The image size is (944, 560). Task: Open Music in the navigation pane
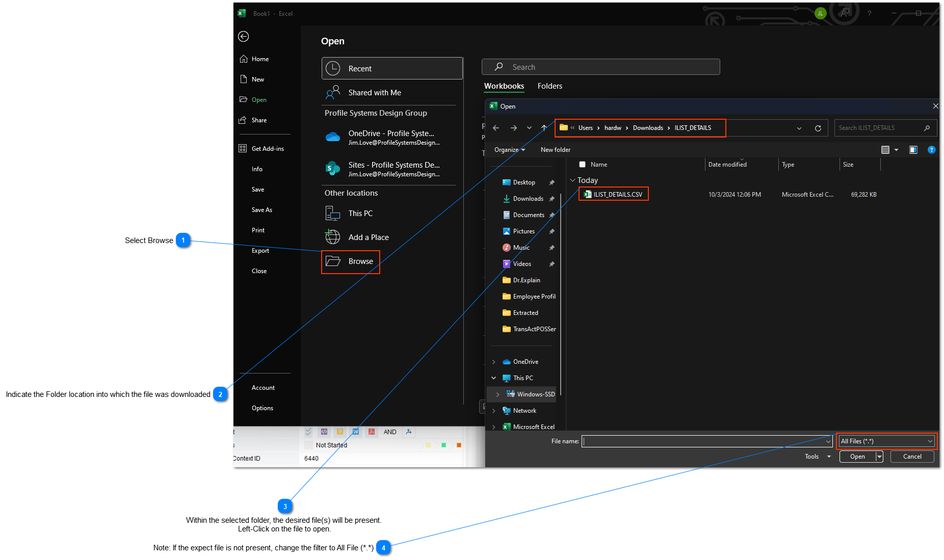point(521,248)
